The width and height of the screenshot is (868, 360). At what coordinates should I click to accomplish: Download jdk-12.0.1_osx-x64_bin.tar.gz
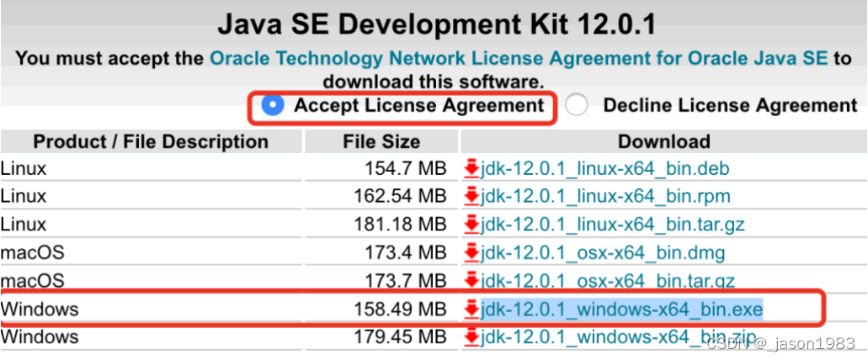point(608,282)
